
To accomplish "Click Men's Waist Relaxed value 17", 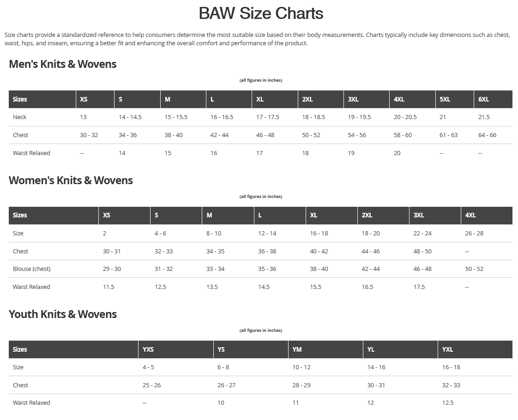I will tap(259, 153).
